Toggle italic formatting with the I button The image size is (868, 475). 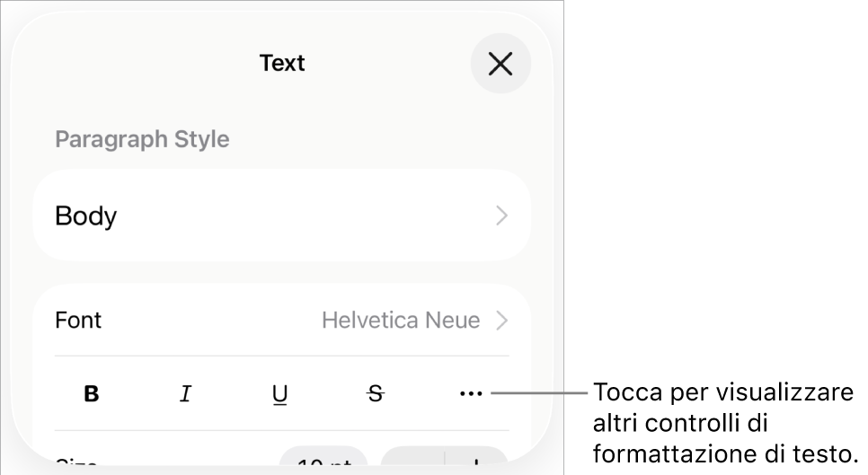[x=186, y=393]
